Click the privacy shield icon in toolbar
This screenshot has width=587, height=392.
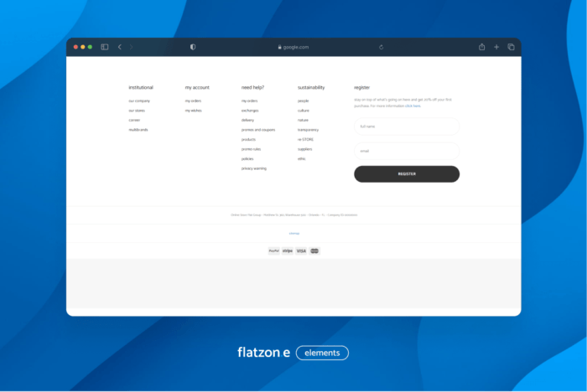193,47
